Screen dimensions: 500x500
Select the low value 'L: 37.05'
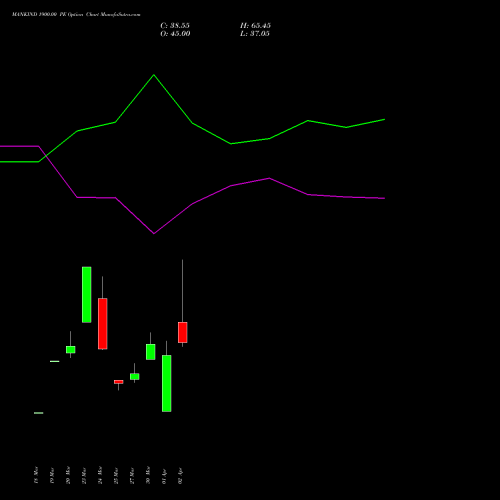pos(255,34)
